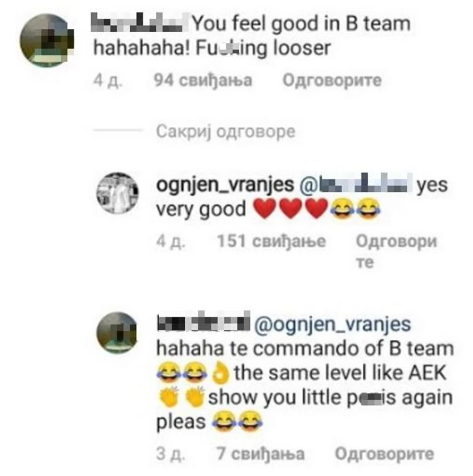Screen dimensions: 473x476
Task: Open the ognjen_vranjes username in bold
Action: pos(225,185)
